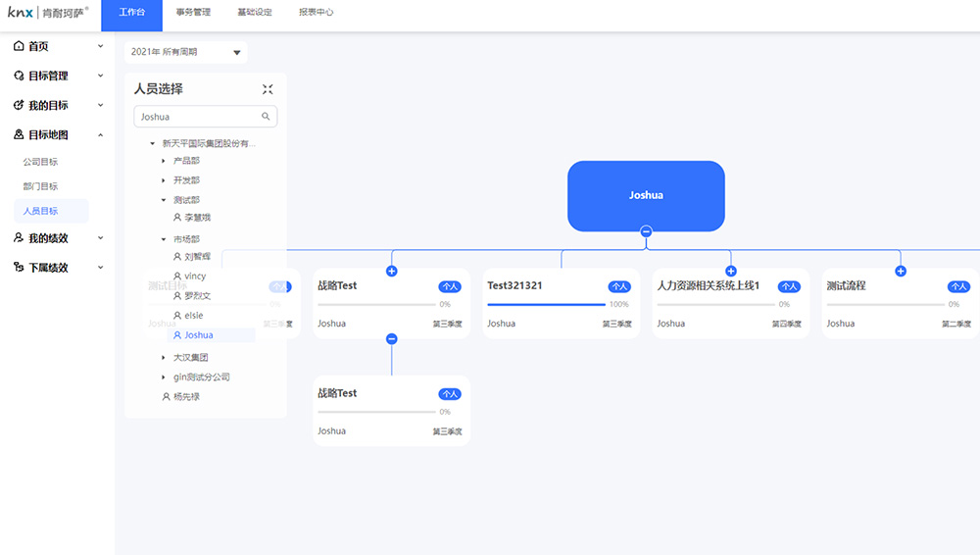Expand plus icon above 人力资源相关系统上线1 card
The width and height of the screenshot is (980, 555).
pos(731,271)
